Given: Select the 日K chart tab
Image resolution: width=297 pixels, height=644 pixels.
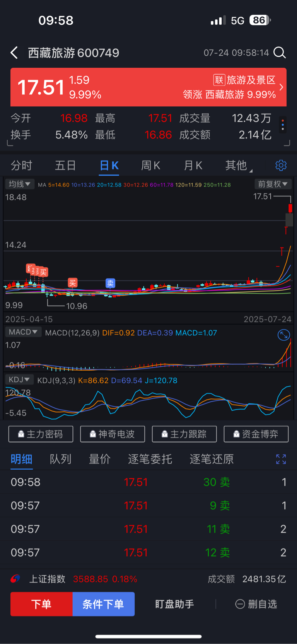Looking at the screenshot, I should tap(109, 166).
